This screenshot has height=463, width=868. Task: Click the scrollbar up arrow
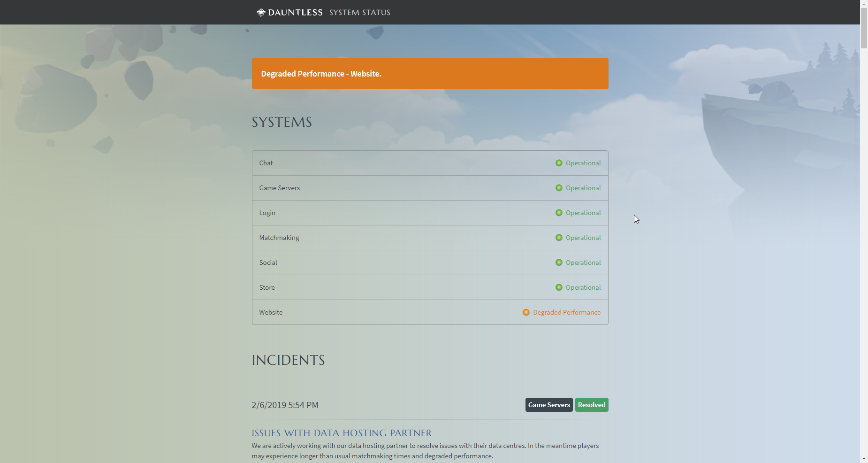[x=864, y=4]
